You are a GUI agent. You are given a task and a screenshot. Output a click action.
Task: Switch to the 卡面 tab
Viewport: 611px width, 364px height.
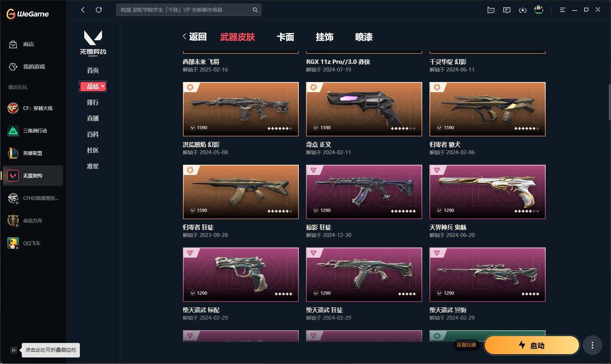click(285, 37)
